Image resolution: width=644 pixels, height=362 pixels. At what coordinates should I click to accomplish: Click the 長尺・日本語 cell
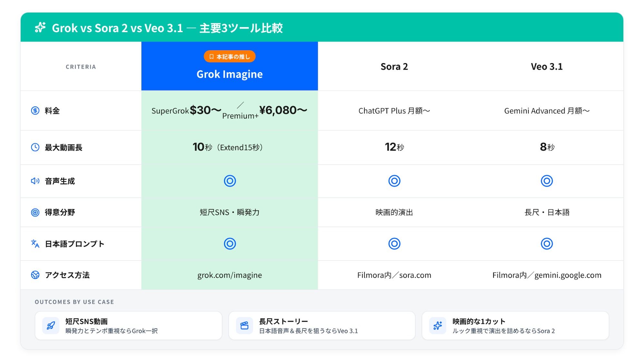(x=547, y=212)
